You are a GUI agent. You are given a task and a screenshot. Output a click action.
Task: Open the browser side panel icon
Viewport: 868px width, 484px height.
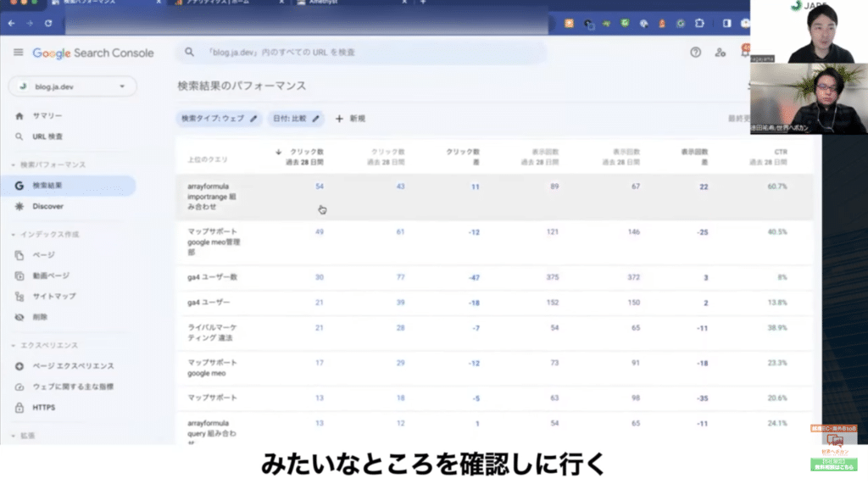726,23
